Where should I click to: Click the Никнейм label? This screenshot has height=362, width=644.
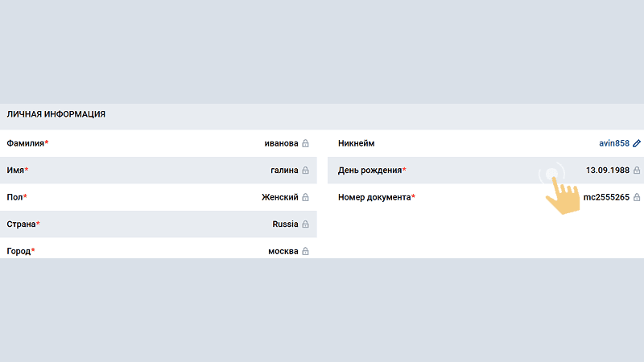(356, 143)
